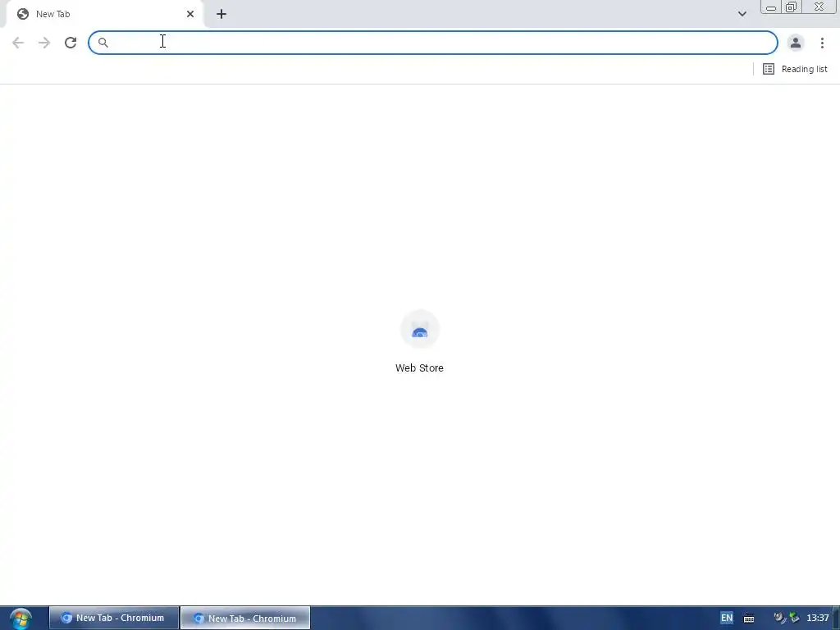Open the Chromium three-dot menu
Image resolution: width=840 pixels, height=630 pixels.
pyautogui.click(x=822, y=43)
